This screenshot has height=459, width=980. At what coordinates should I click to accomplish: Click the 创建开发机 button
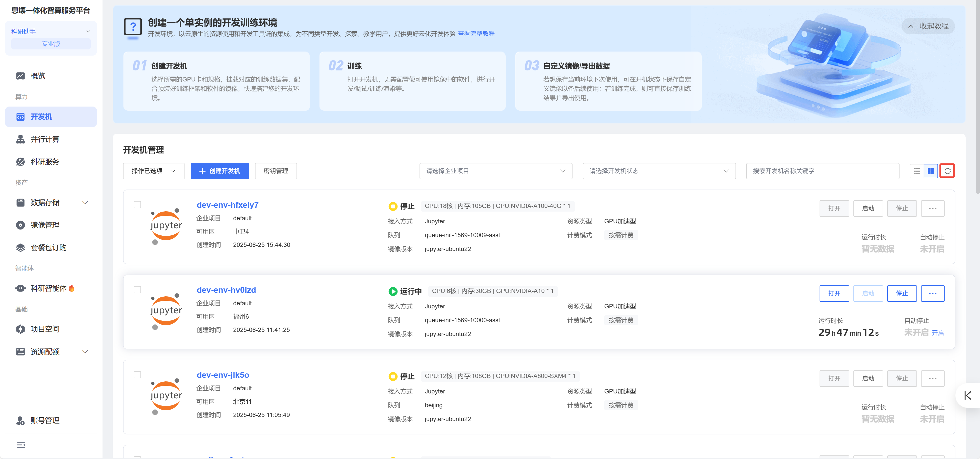[220, 171]
